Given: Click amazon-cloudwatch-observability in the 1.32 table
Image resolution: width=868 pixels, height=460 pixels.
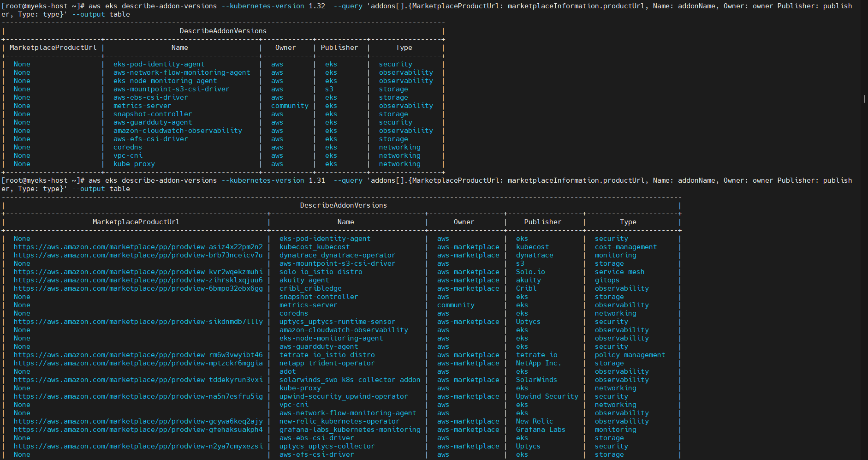Looking at the screenshot, I should [178, 131].
